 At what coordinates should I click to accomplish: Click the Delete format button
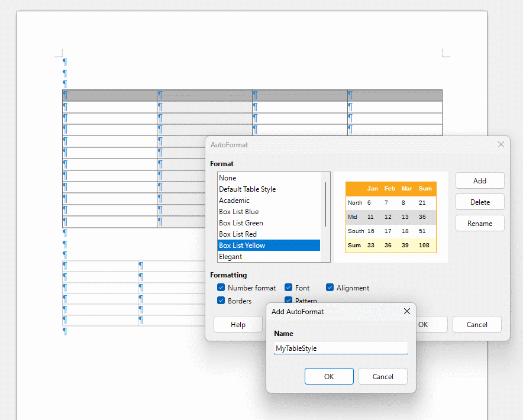(480, 202)
